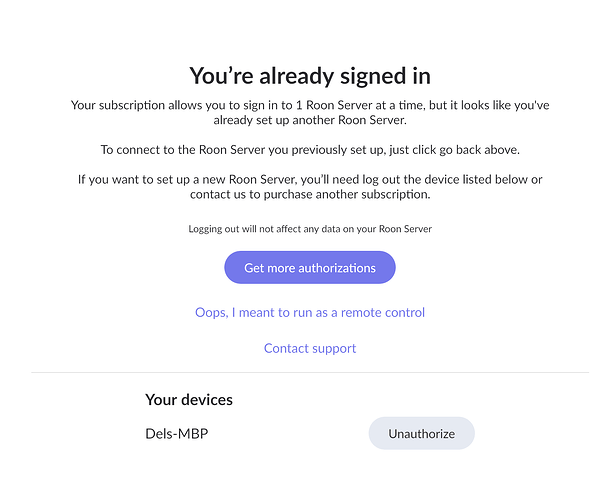Click the "You're already signed in" title

pos(310,75)
